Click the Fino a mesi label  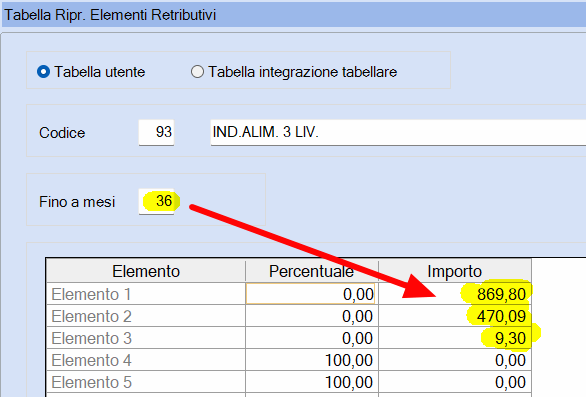(77, 202)
